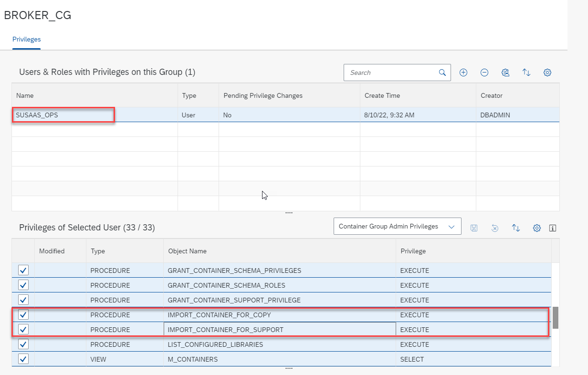Click the Modified column header
Image resolution: width=588 pixels, height=375 pixels.
(60, 251)
